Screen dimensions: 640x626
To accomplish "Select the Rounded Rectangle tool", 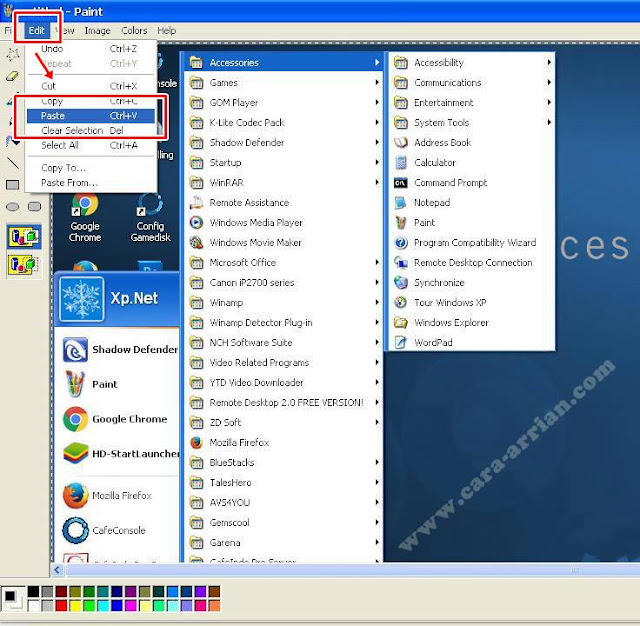I will pos(34,206).
